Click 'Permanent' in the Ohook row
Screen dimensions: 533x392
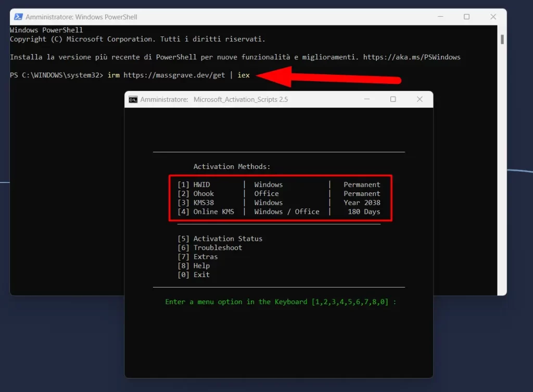click(x=362, y=193)
